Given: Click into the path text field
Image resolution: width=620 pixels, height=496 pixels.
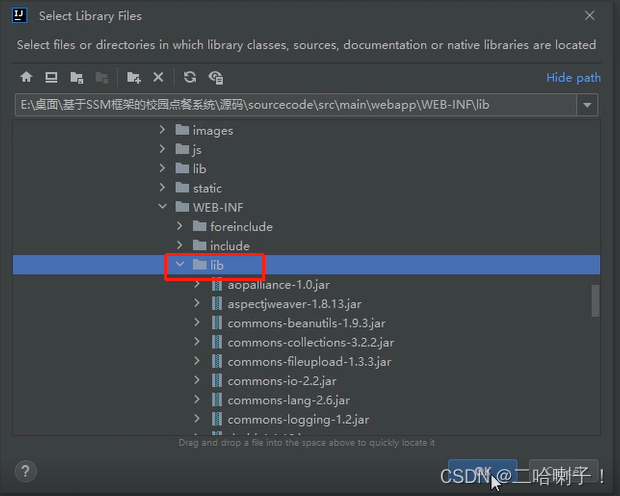Looking at the screenshot, I should click(296, 105).
